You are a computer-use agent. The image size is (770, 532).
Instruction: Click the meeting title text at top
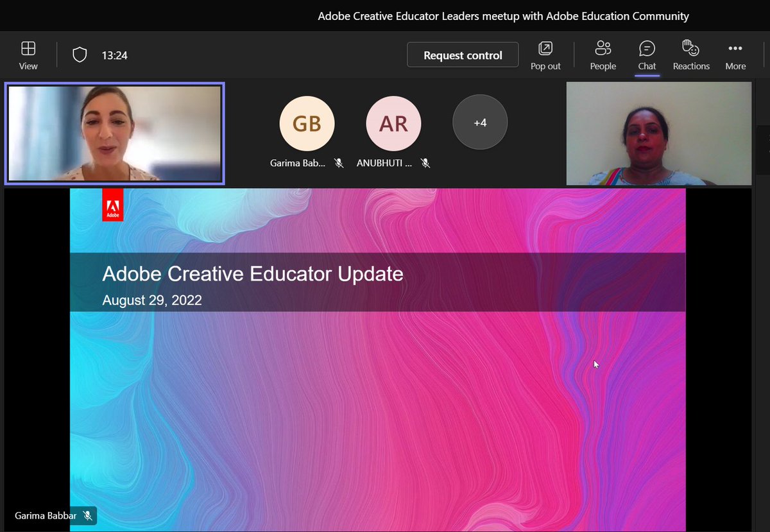click(x=503, y=15)
